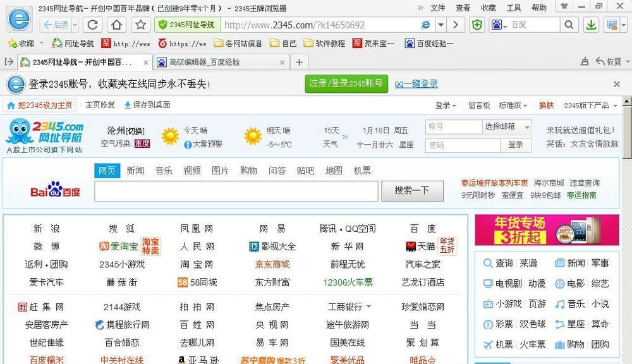Bookmark this page with the toolbar star icon
Screen dimensions: 632x364
click(x=141, y=25)
